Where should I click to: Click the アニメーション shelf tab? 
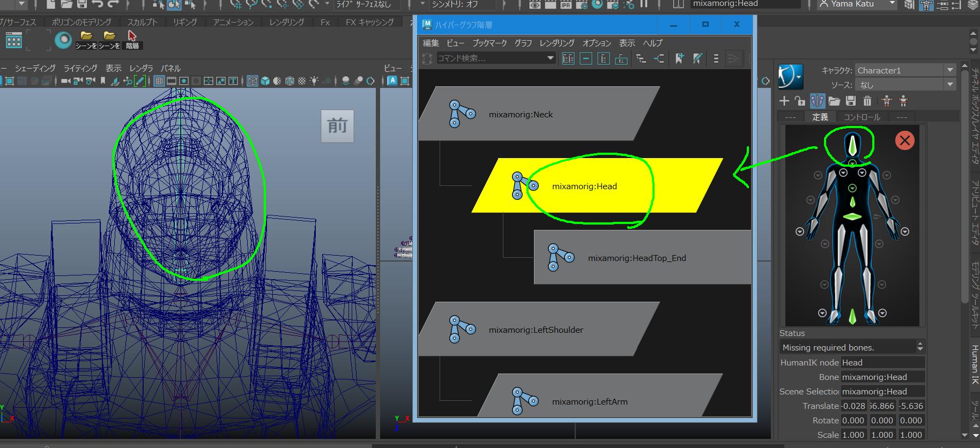coord(233,22)
